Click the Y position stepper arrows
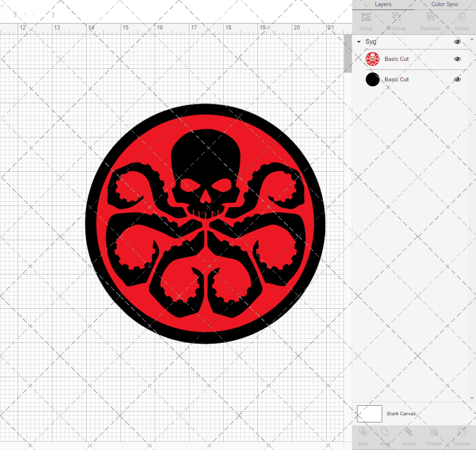This screenshot has height=450, width=476. 53,15
